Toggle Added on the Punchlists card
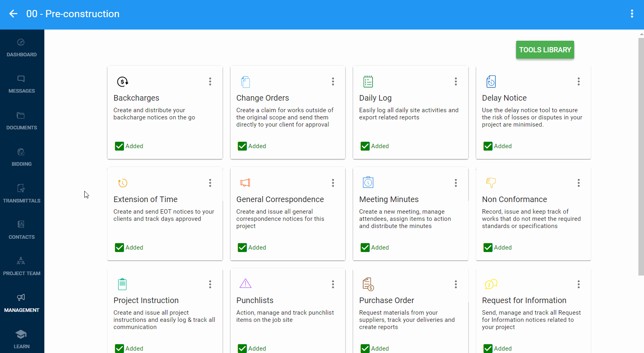Screen dimensions: 644x353 (x=242, y=349)
